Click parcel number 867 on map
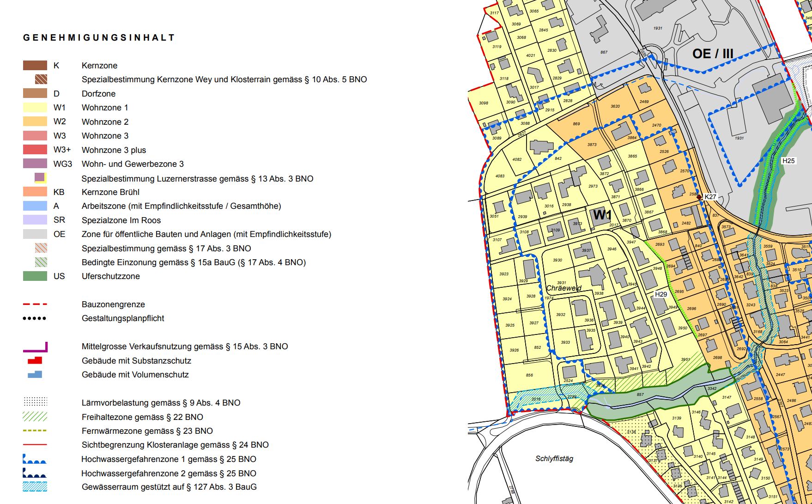This screenshot has width=812, height=504. 604,52
